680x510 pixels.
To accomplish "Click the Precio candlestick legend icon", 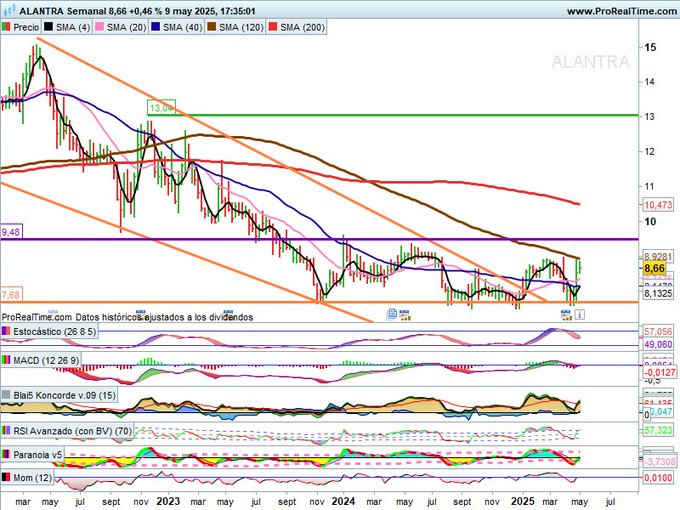I will [6, 27].
